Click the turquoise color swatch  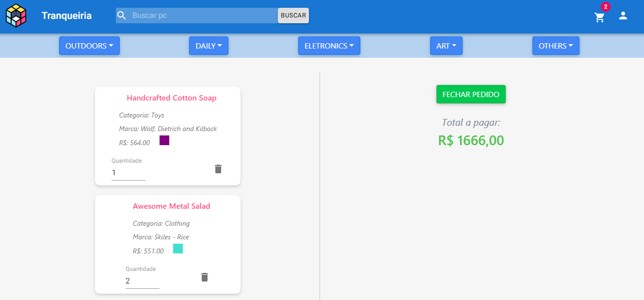tap(178, 249)
